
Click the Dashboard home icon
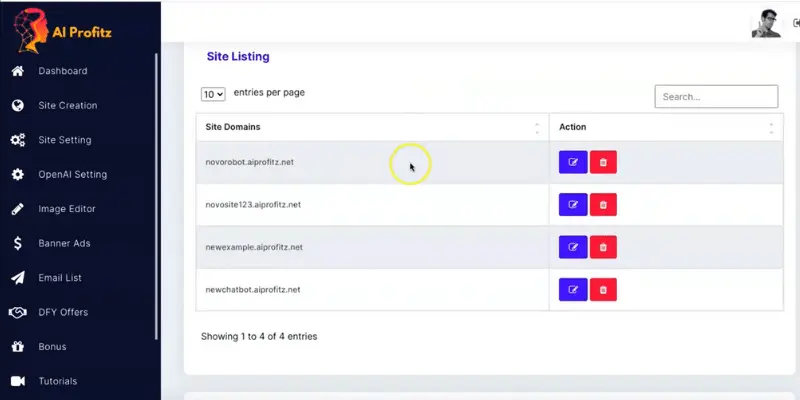(x=18, y=71)
